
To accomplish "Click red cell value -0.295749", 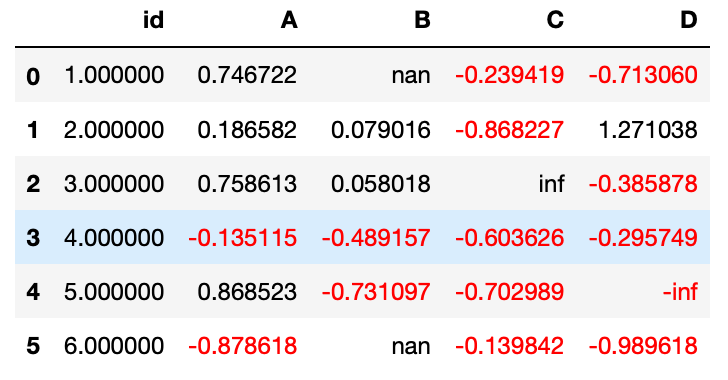I will (x=643, y=237).
